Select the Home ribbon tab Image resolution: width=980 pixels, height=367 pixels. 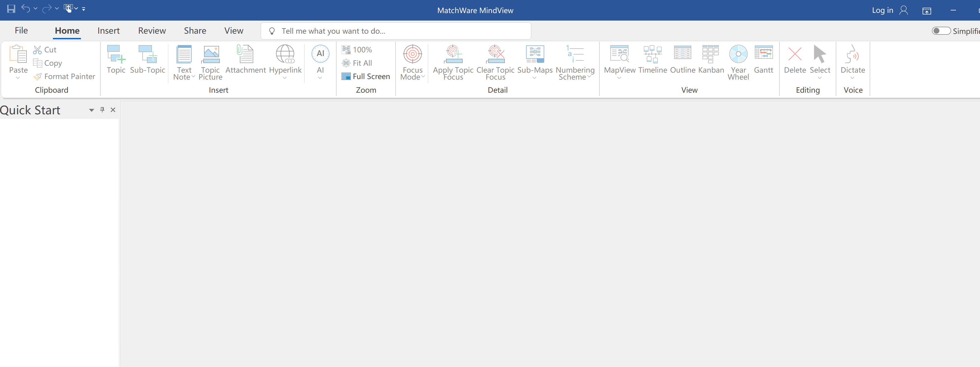(x=67, y=30)
